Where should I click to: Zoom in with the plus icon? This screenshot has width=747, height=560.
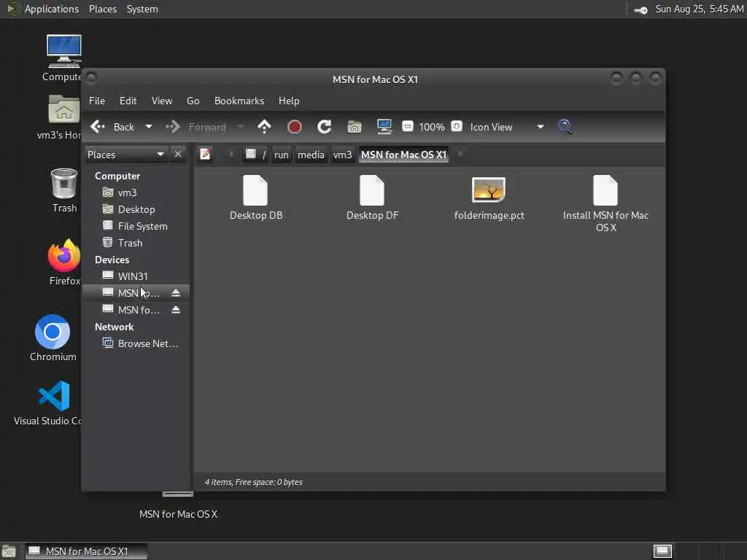[457, 126]
